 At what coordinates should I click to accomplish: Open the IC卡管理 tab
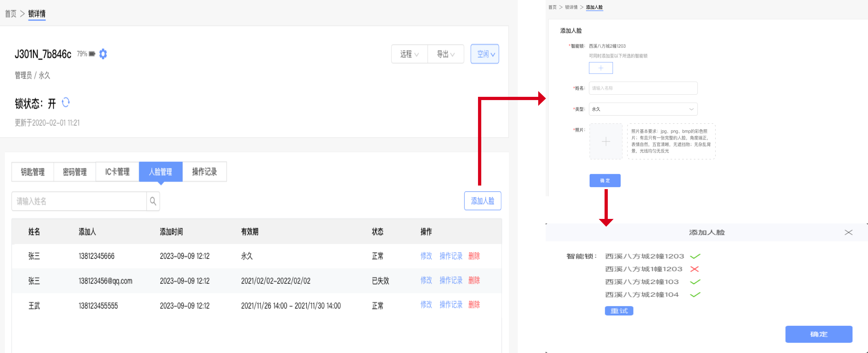pyautogui.click(x=117, y=172)
